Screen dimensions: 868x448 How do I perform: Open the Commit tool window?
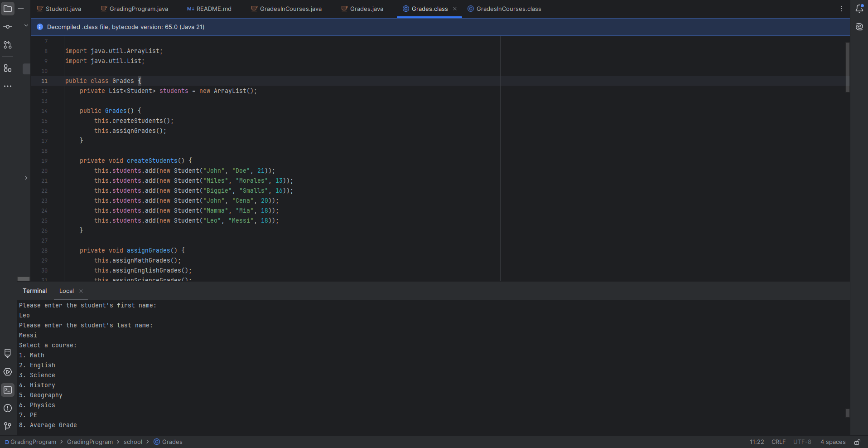coord(8,27)
